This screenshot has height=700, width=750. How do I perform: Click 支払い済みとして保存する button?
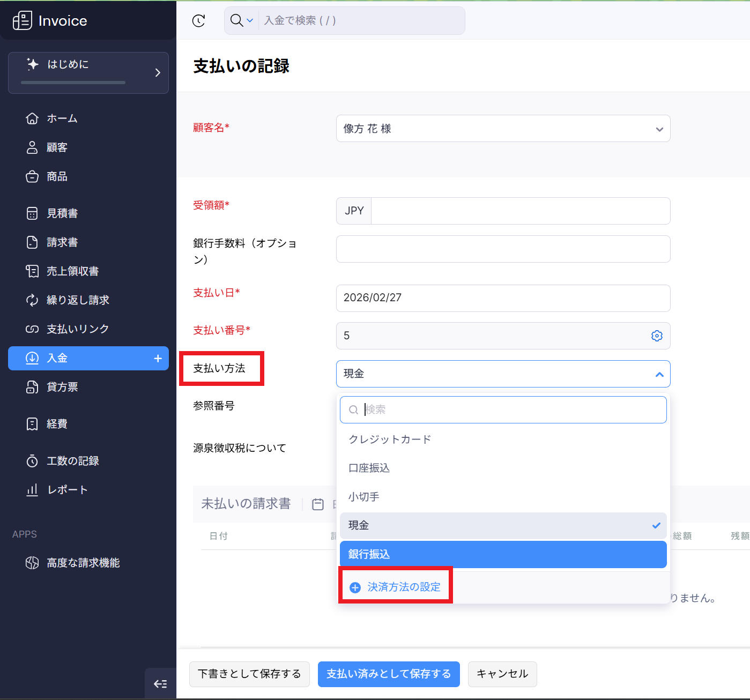[x=389, y=674]
